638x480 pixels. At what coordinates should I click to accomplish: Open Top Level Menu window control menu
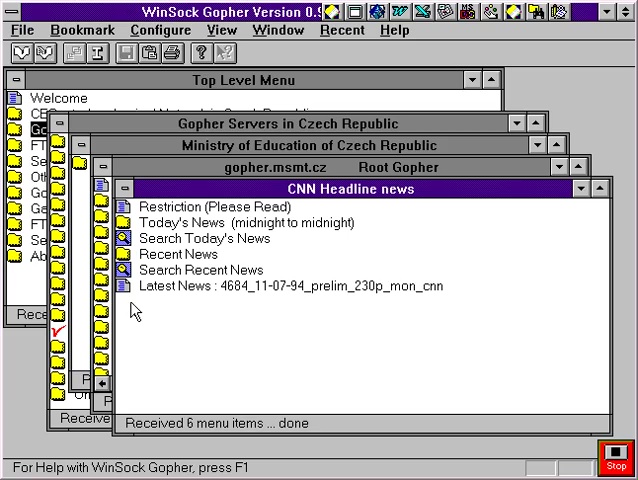click(16, 79)
